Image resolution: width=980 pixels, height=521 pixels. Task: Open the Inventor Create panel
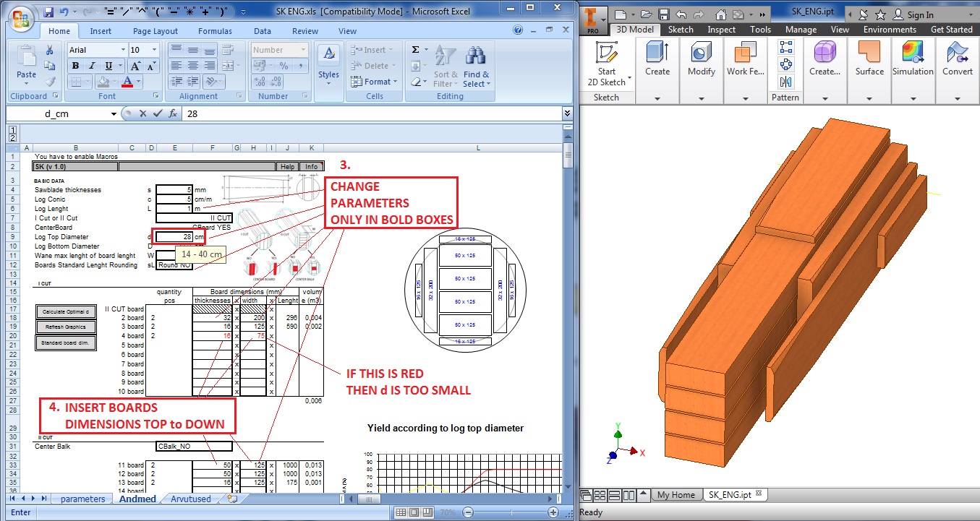pos(657,71)
